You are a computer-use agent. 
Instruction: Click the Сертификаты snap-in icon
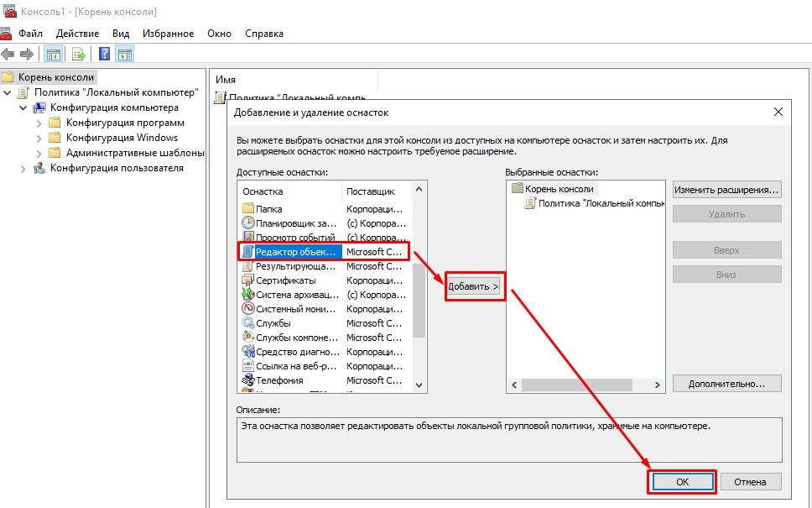[x=248, y=280]
